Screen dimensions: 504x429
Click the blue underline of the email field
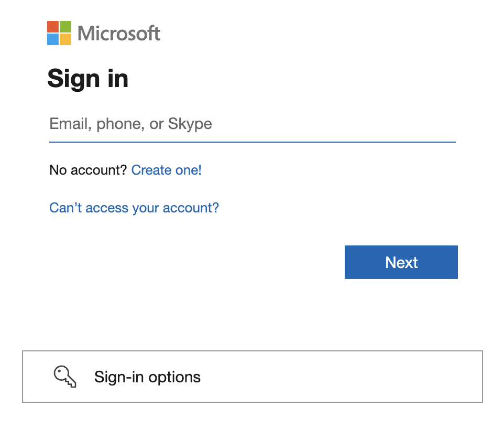[251, 142]
